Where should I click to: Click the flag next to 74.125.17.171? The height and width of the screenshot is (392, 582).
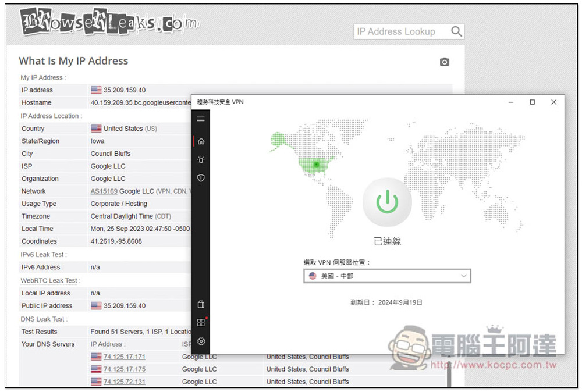tap(96, 357)
